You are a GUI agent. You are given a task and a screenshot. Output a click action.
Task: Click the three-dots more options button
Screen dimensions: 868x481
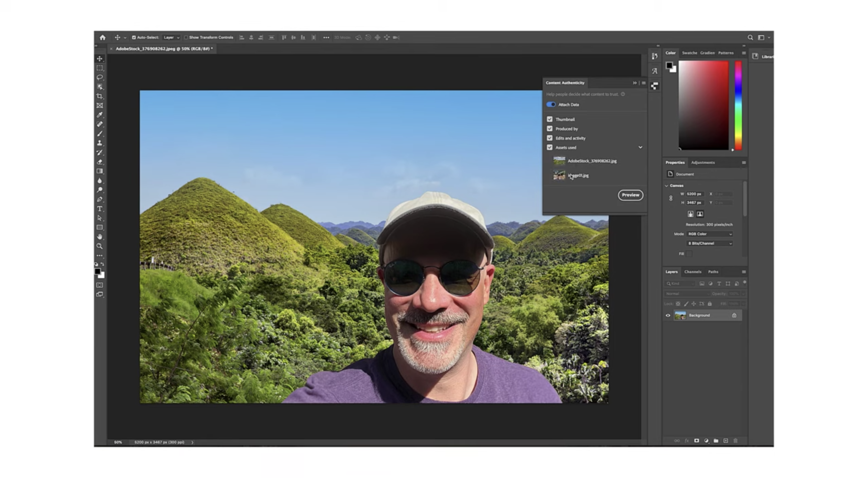[326, 37]
